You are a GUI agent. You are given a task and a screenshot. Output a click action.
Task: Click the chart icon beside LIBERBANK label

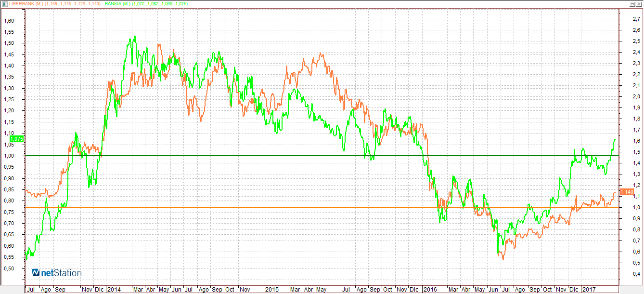pos(4,3)
